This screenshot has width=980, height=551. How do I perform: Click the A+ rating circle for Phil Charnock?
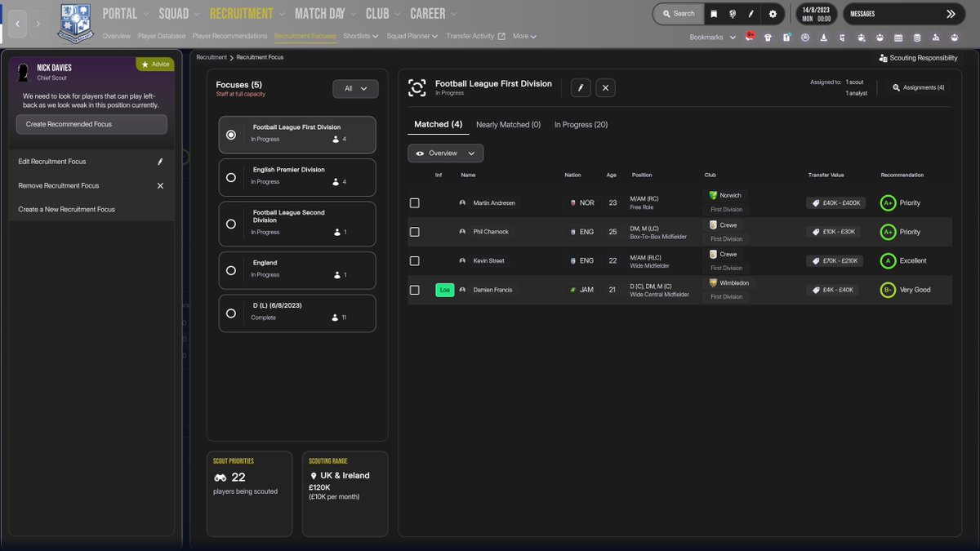(x=888, y=232)
